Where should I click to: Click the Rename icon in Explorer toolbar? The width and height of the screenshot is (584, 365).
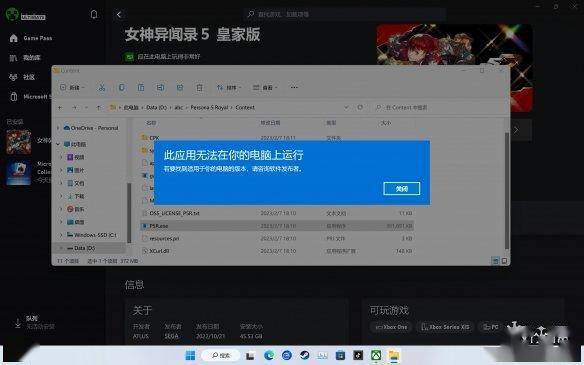click(x=161, y=88)
